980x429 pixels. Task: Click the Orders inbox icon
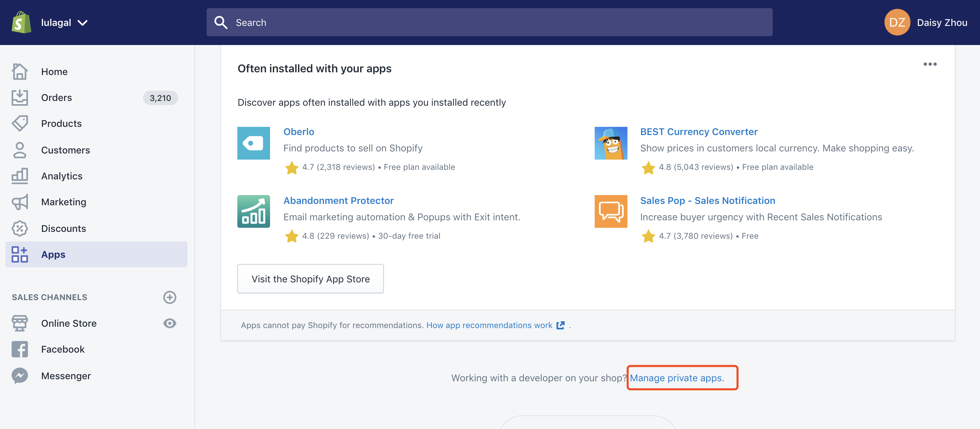tap(20, 98)
